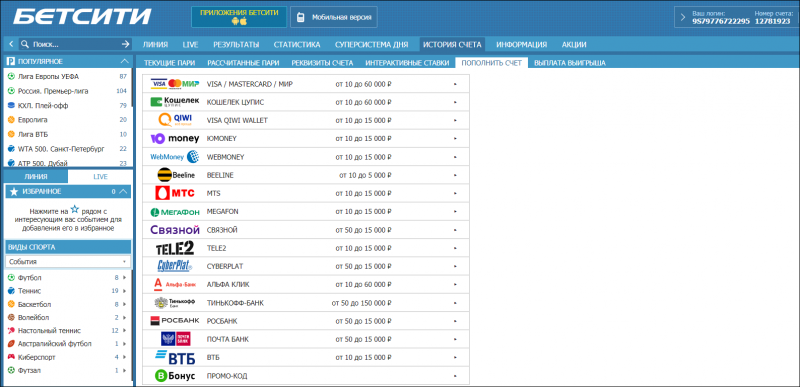
Task: Open КХЛ. Плей-офф link
Action: (x=43, y=106)
